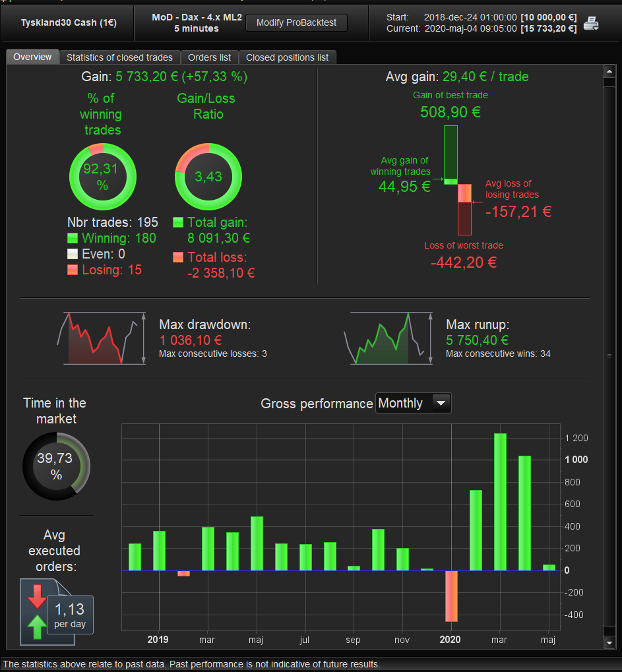Switch to Statistics of closed trades tab
Viewport: 622px width, 672px height.
(x=119, y=57)
